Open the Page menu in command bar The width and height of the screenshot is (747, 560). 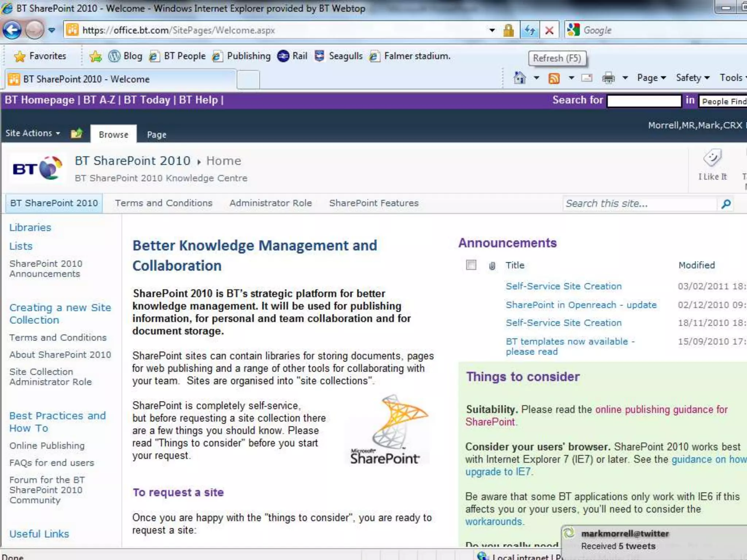[651, 78]
